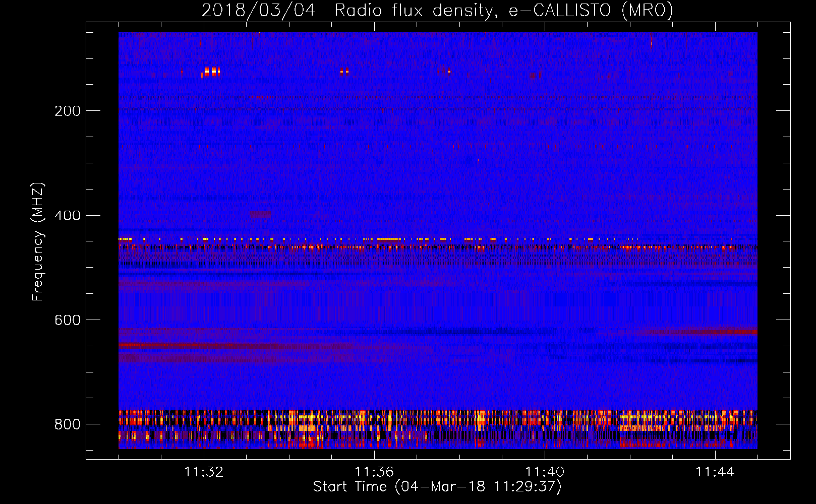Click the 11:32 time tick label
The width and height of the screenshot is (816, 504).
(204, 472)
